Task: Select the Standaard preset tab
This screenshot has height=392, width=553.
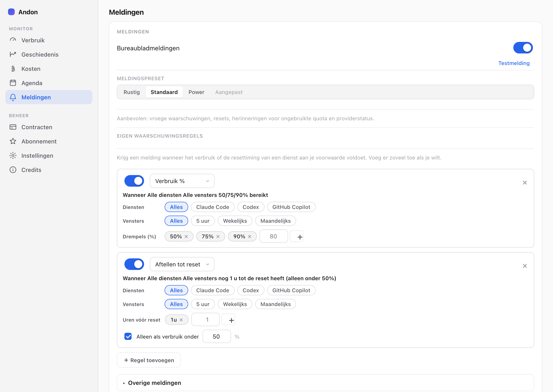Action: click(x=164, y=92)
